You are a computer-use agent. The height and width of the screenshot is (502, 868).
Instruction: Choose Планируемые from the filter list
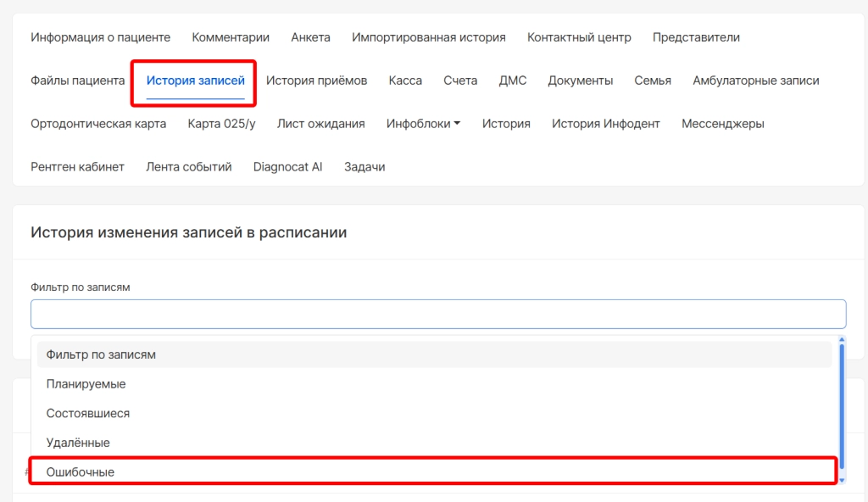click(x=86, y=384)
